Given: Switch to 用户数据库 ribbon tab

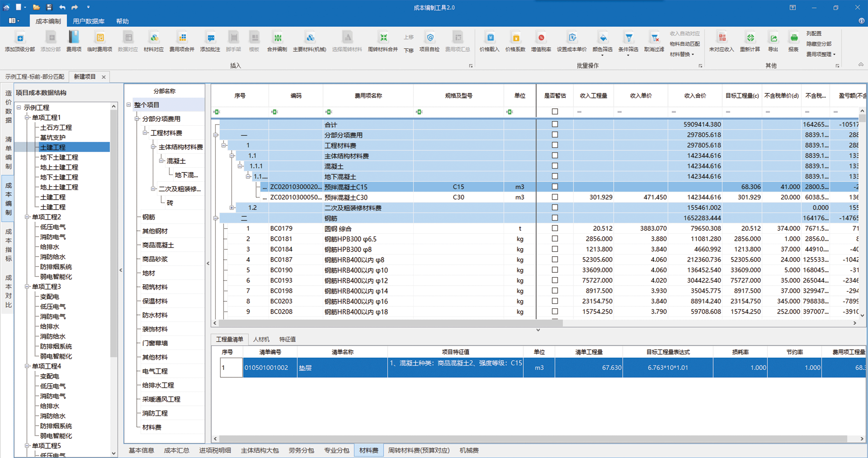Looking at the screenshot, I should click(x=88, y=21).
